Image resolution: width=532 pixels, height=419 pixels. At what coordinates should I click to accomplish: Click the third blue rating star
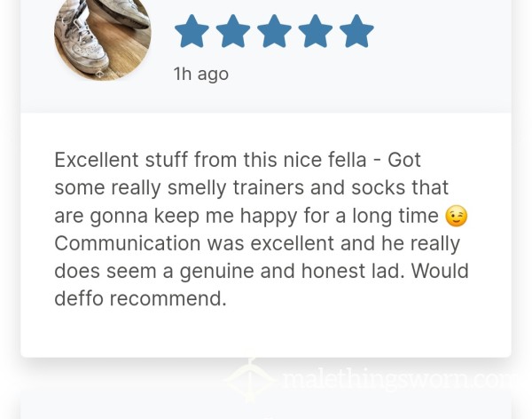(x=274, y=31)
